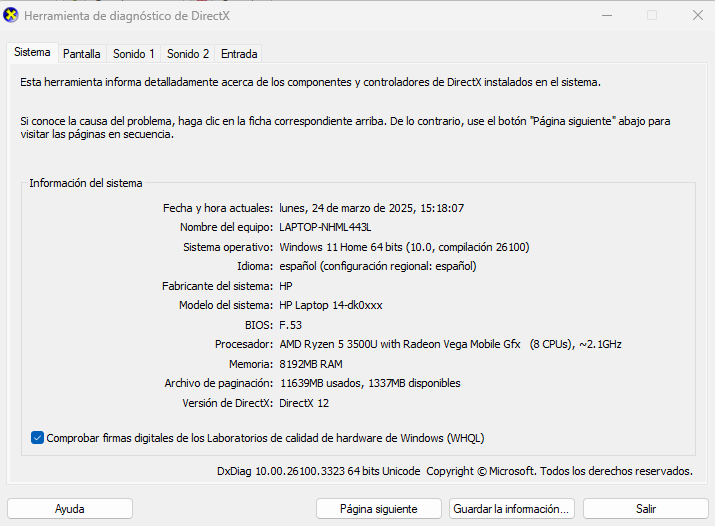Select the Sistema tab
The width and height of the screenshot is (715, 526).
(x=32, y=52)
